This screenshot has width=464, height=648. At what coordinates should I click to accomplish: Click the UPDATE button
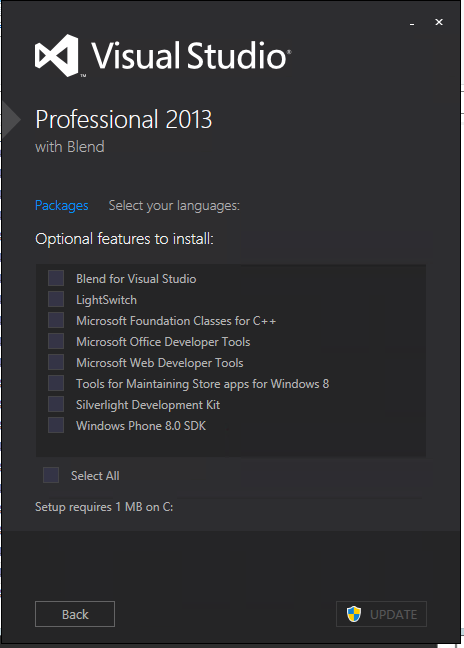coord(381,614)
